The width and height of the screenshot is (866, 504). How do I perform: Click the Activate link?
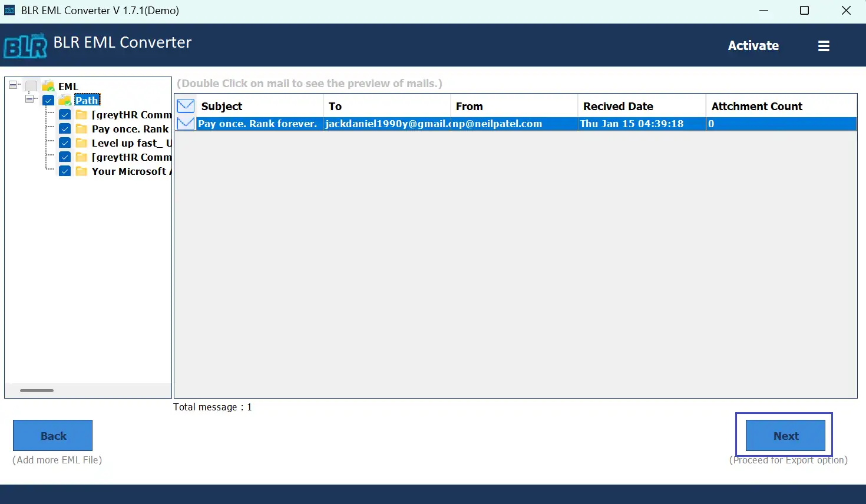[x=753, y=46]
